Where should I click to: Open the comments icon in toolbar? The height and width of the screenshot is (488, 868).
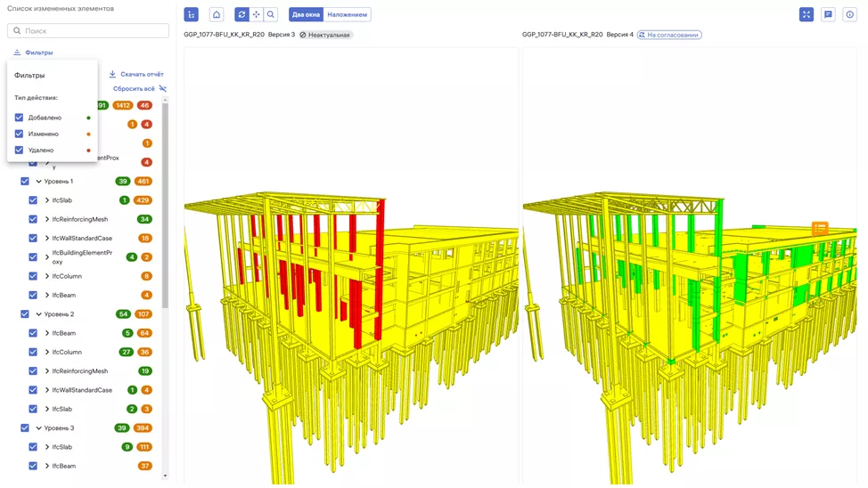(828, 14)
